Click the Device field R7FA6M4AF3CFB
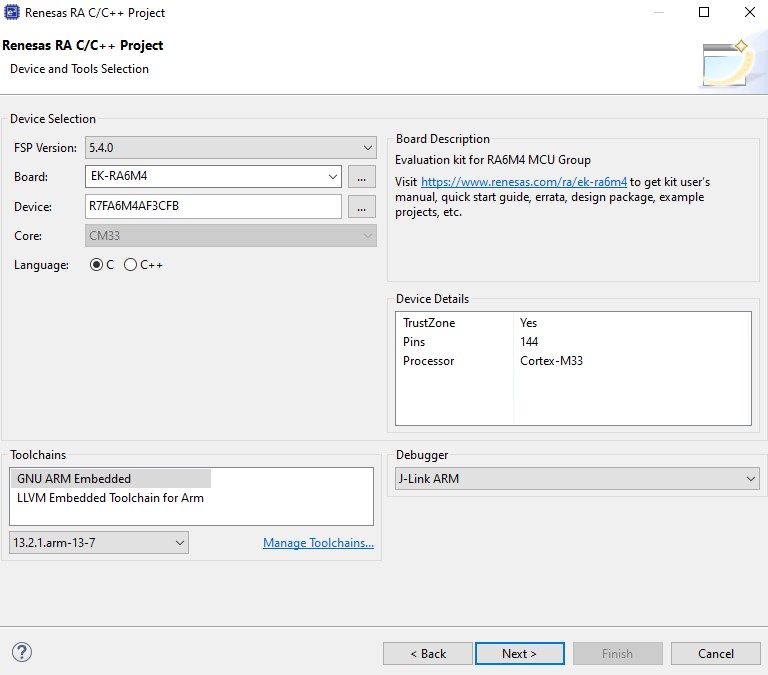This screenshot has height=675, width=768. point(213,206)
